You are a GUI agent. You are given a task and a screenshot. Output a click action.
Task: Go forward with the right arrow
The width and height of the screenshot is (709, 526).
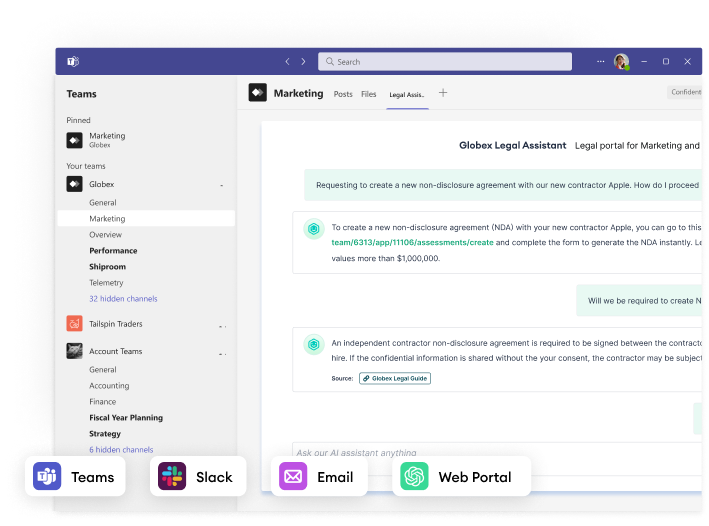click(303, 62)
